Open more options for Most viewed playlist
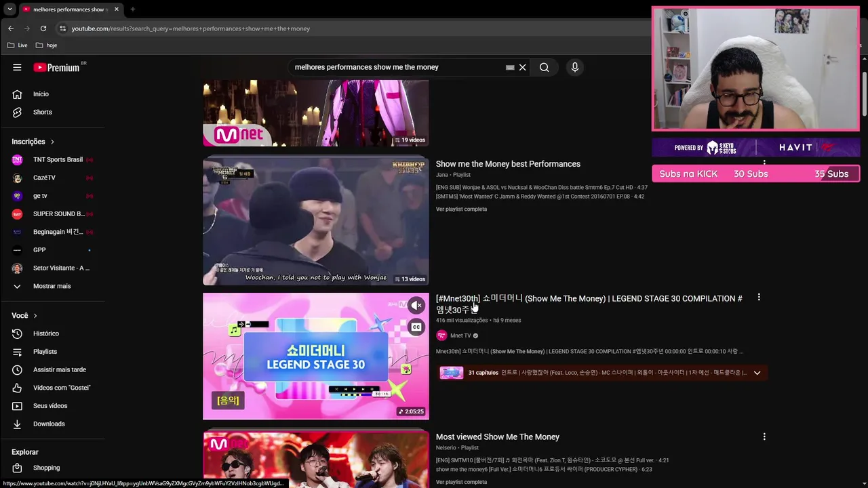 point(764,437)
